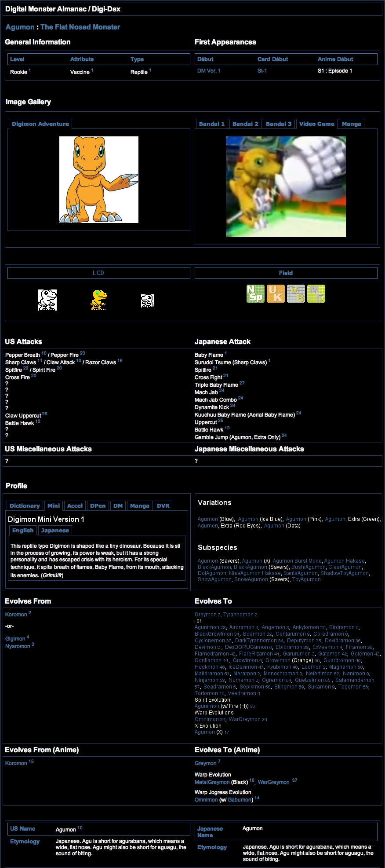Open the Ninjamon evolution link
This screenshot has width=385, height=868.
(207, 680)
